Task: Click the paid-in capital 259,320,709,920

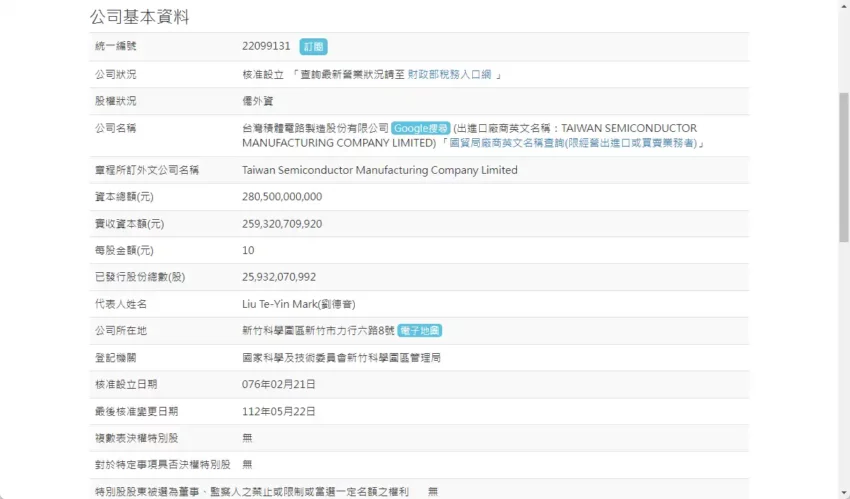Action: click(282, 224)
